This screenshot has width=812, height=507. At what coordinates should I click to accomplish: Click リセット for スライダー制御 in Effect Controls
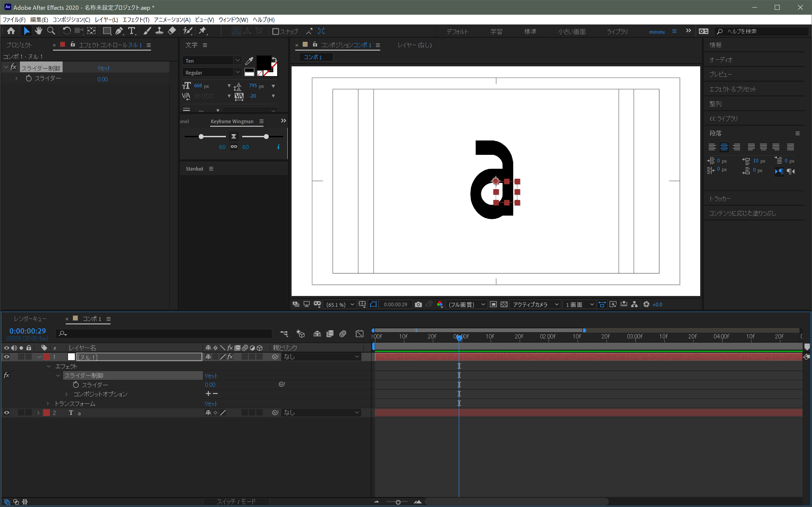coord(104,68)
